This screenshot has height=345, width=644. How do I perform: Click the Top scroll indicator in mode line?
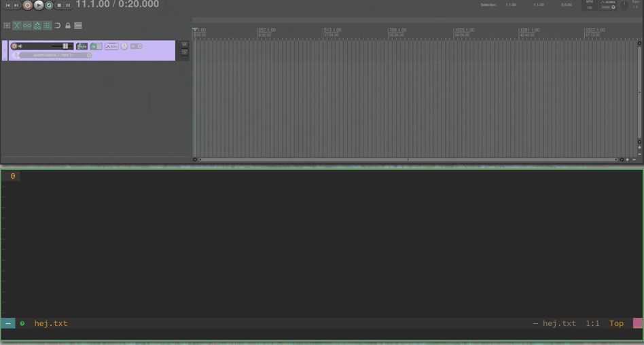pos(616,323)
